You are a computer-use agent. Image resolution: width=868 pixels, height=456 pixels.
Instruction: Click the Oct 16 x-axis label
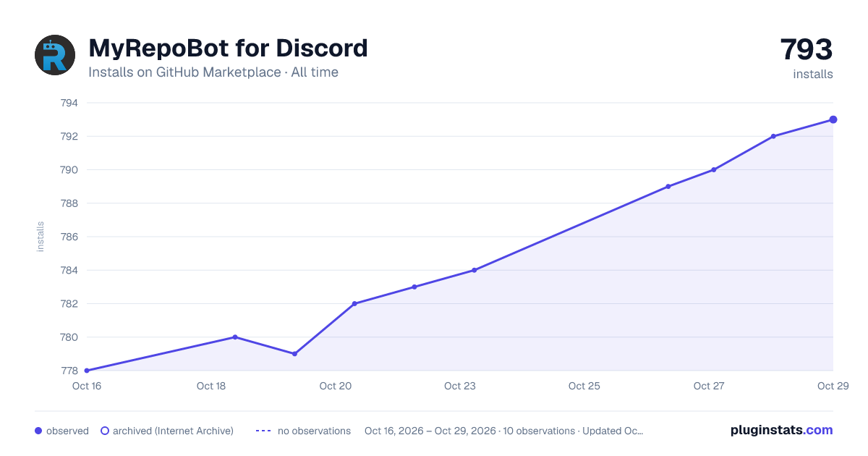[87, 386]
